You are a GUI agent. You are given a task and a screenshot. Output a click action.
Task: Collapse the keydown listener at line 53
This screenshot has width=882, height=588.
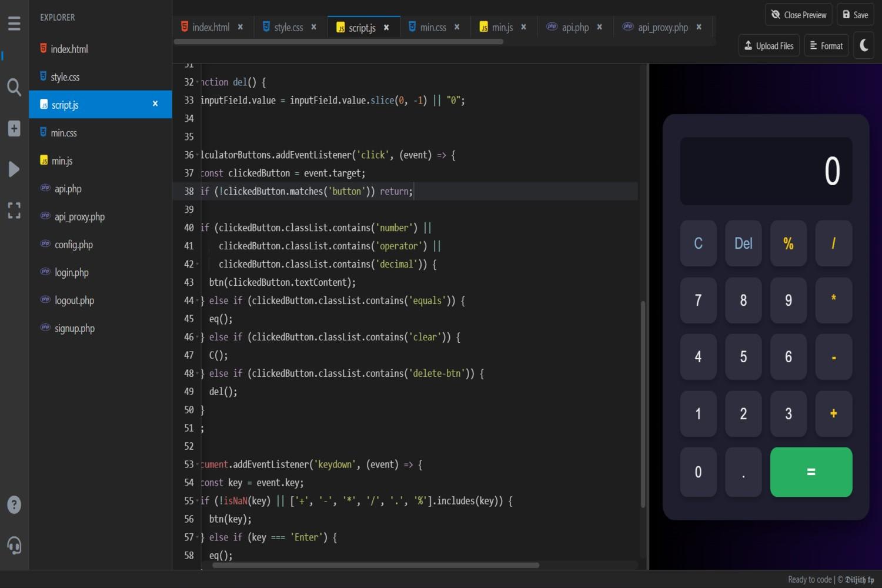click(198, 465)
